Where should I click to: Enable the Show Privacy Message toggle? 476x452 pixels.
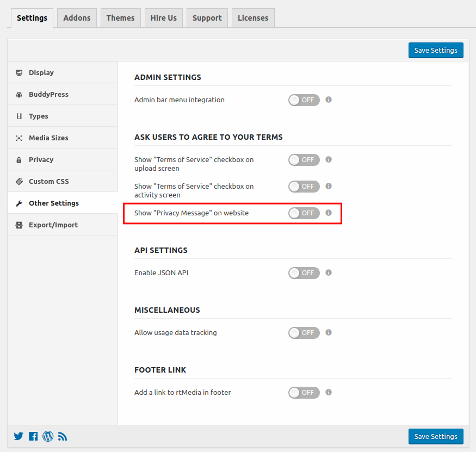pyautogui.click(x=304, y=213)
